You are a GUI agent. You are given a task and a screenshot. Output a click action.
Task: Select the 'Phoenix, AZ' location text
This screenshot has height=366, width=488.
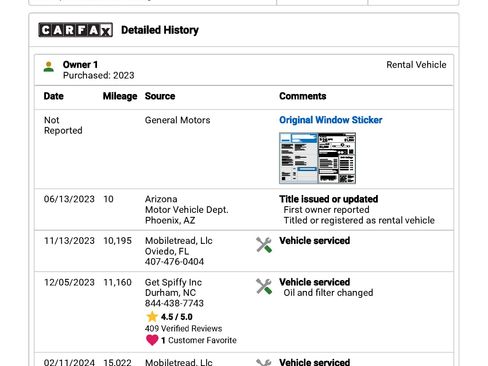point(170,220)
